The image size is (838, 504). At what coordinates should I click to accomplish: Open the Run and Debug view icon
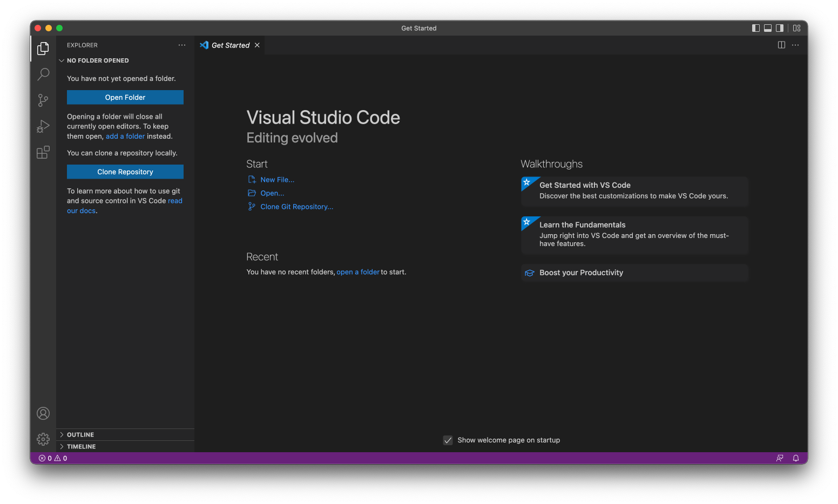[43, 126]
